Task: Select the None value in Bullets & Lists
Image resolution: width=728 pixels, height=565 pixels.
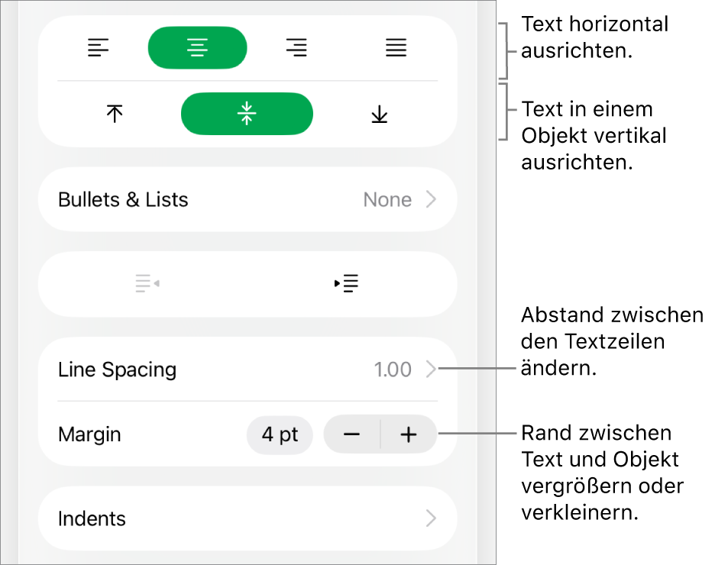Action: coord(387,200)
